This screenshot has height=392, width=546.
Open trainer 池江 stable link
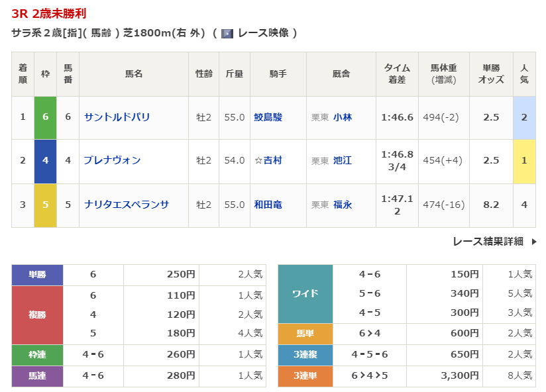point(343,161)
